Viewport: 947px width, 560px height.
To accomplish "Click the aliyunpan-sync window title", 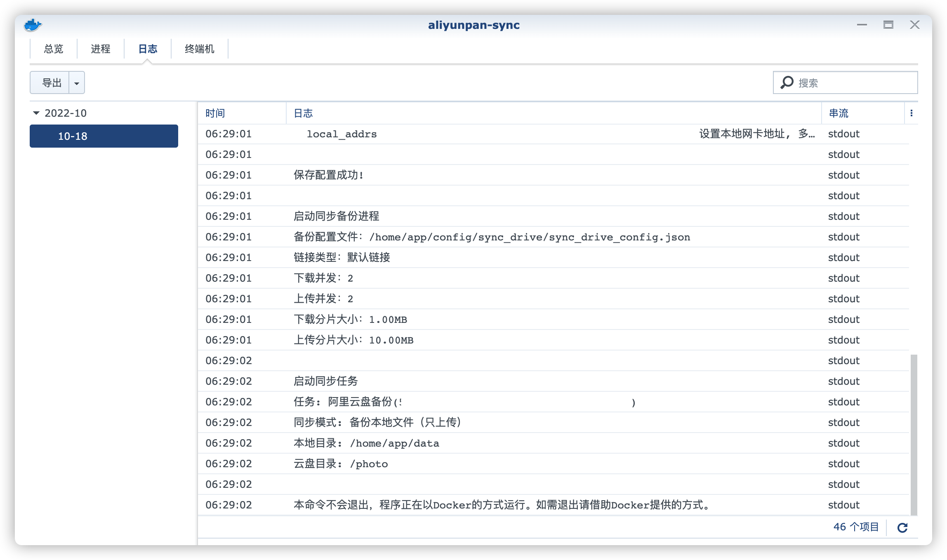I will coord(474,25).
